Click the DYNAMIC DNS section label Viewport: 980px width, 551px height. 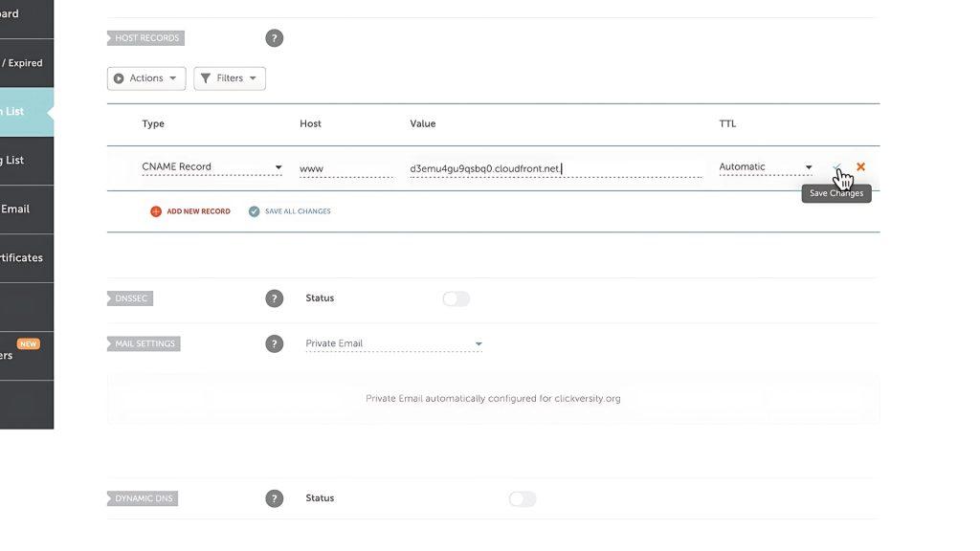(x=144, y=498)
